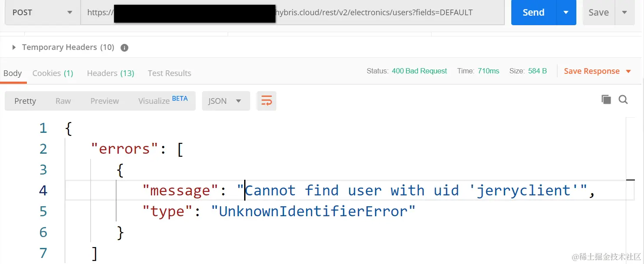This screenshot has width=644, height=264.
Task: Open the Test Results tab
Action: coord(170,73)
